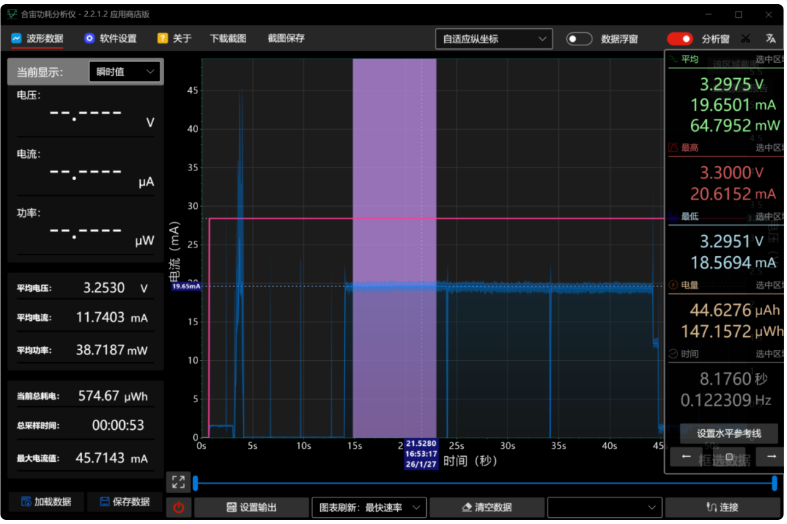The width and height of the screenshot is (787, 524).
Task: Open the 波形数据 waveform data tab
Action: coord(38,39)
